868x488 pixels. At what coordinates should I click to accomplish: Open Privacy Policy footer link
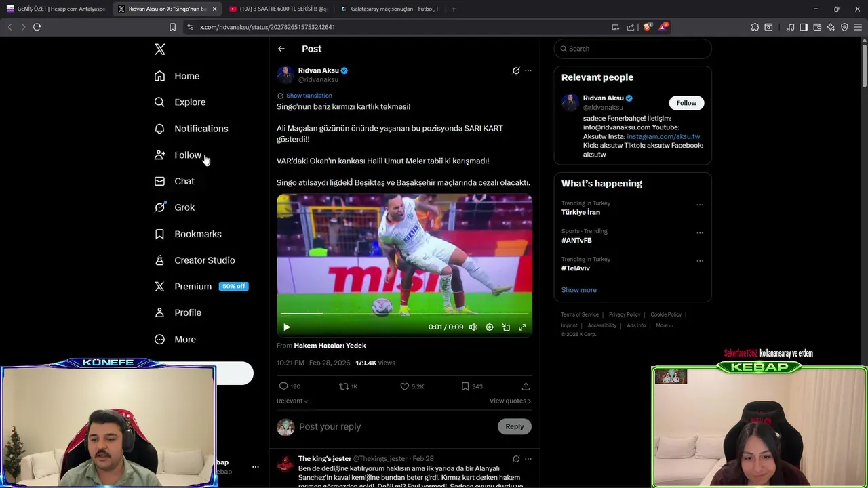pos(625,314)
